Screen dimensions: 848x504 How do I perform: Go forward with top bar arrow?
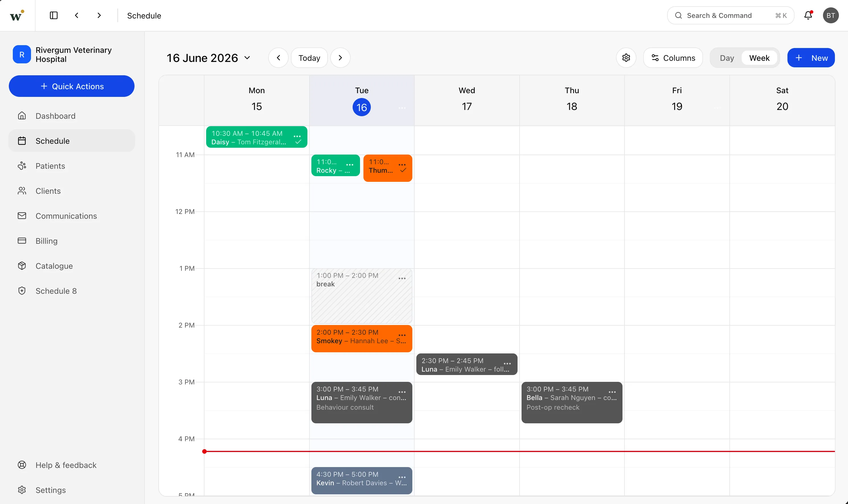[x=99, y=15]
